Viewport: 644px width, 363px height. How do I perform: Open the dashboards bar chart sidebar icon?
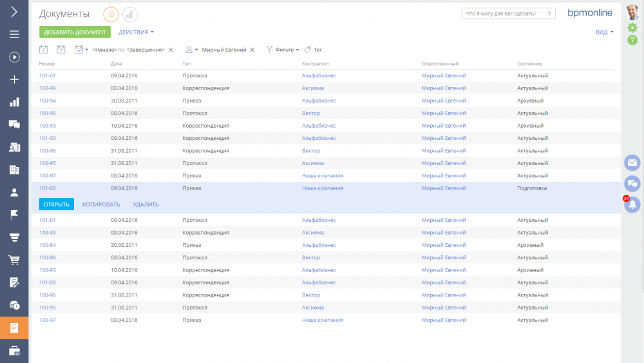(14, 102)
